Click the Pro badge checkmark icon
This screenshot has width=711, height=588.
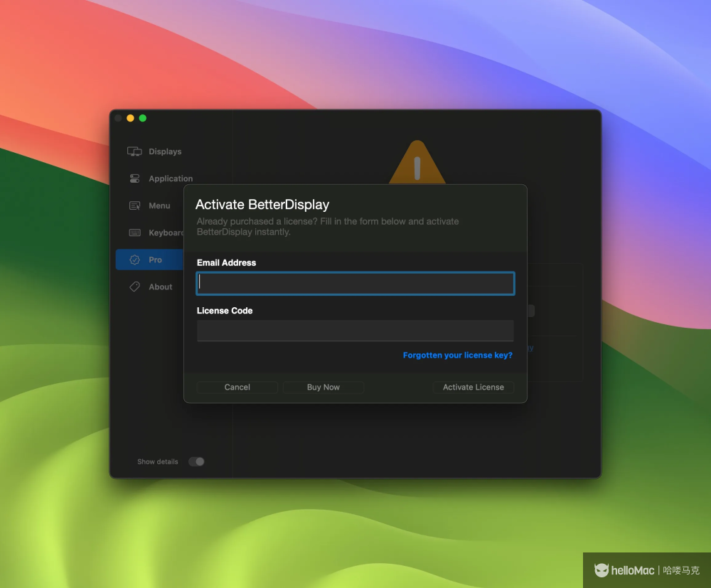(x=134, y=260)
